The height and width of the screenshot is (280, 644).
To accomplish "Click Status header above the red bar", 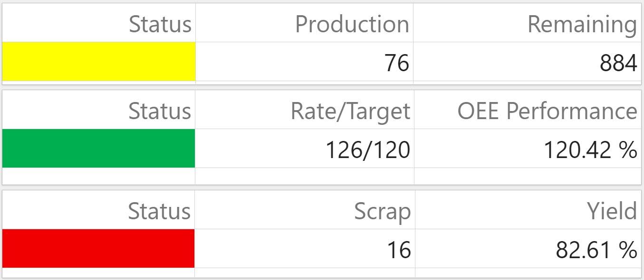I will [159, 211].
